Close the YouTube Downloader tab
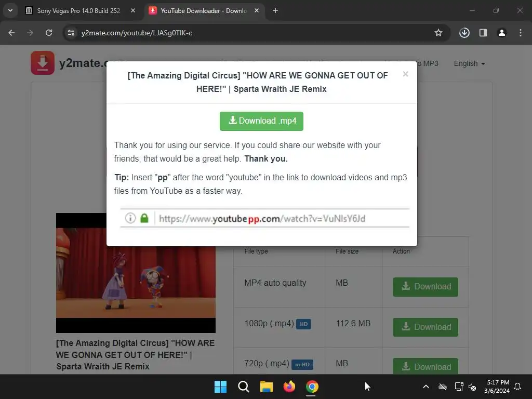The height and width of the screenshot is (399, 532). (257, 11)
